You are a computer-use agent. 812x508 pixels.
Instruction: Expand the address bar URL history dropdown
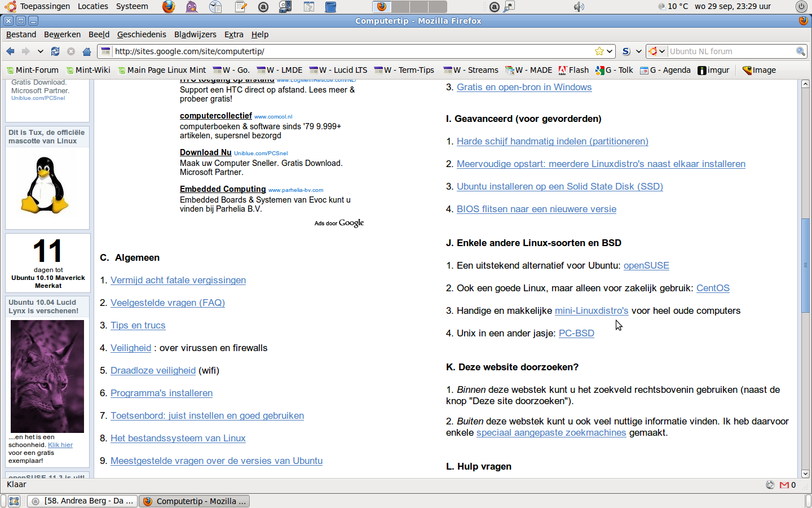point(610,51)
